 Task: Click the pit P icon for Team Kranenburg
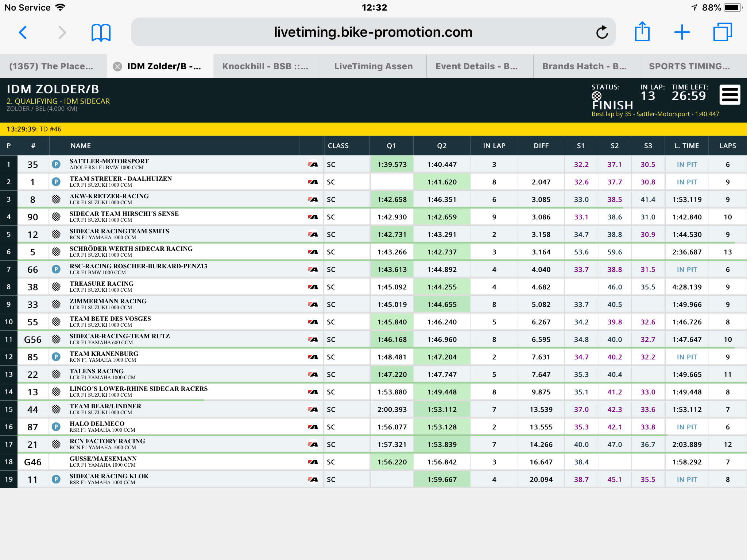point(56,357)
